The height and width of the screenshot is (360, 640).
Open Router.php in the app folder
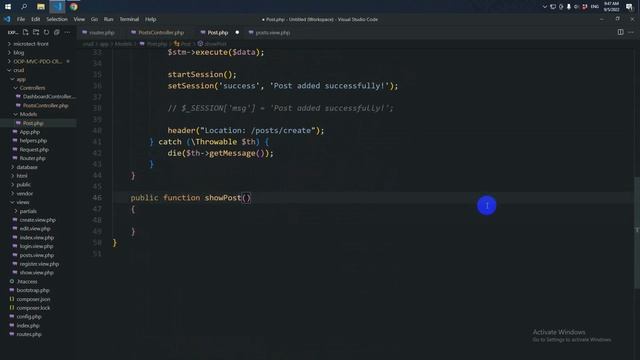pyautogui.click(x=32, y=158)
